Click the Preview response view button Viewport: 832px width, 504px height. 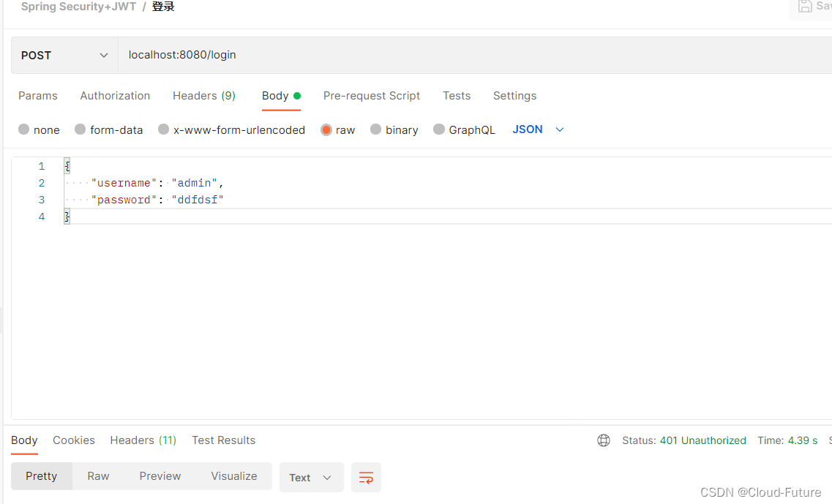160,476
